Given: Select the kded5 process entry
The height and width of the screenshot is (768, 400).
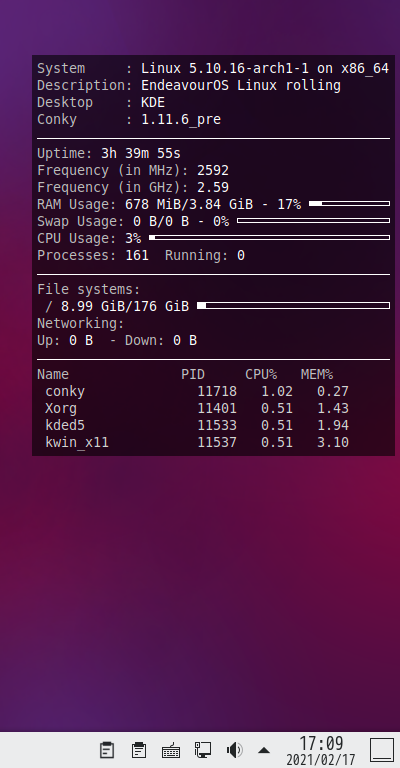Looking at the screenshot, I should 193,425.
